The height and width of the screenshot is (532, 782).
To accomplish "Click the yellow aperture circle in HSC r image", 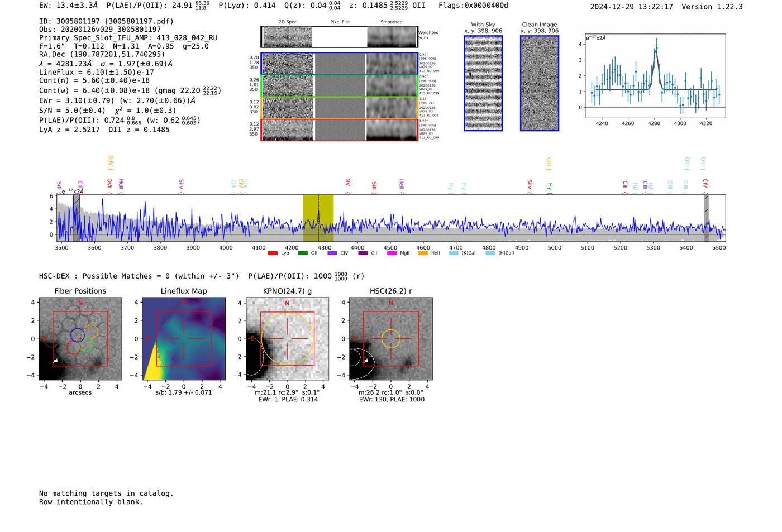I will [390, 339].
